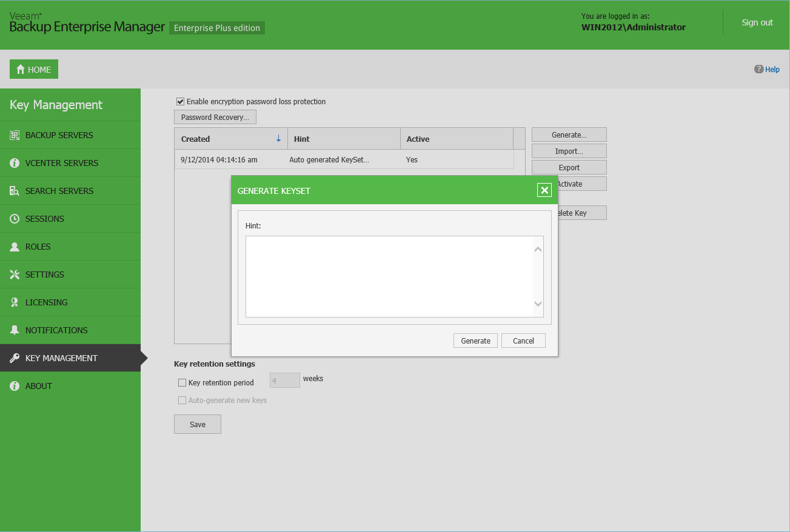Click the Sessions clock icon
The image size is (790, 532).
(15, 219)
